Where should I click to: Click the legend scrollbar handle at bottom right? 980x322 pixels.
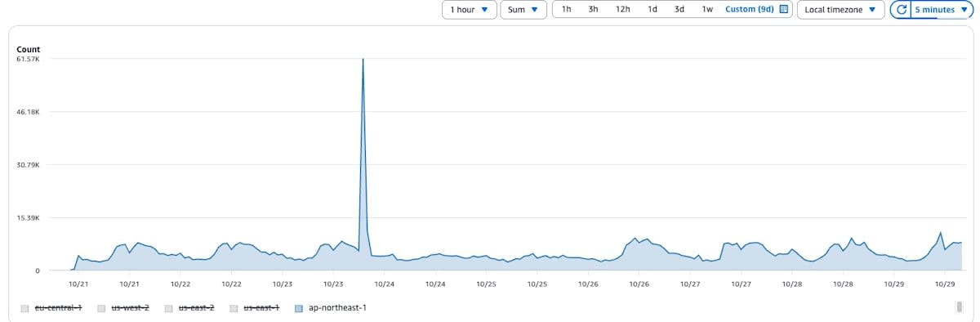coord(959,306)
